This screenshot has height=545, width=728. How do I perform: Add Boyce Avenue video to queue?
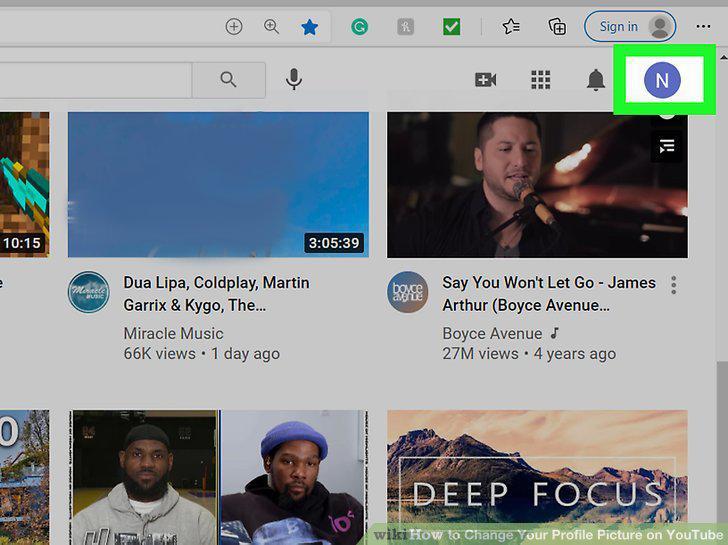coord(667,146)
